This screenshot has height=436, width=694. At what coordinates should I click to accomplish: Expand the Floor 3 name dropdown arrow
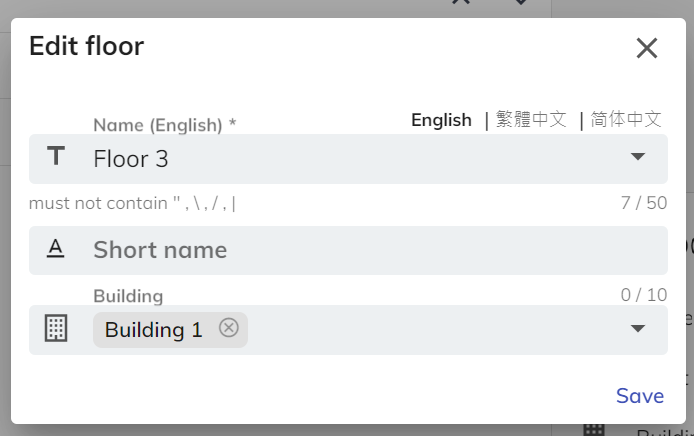(x=638, y=158)
